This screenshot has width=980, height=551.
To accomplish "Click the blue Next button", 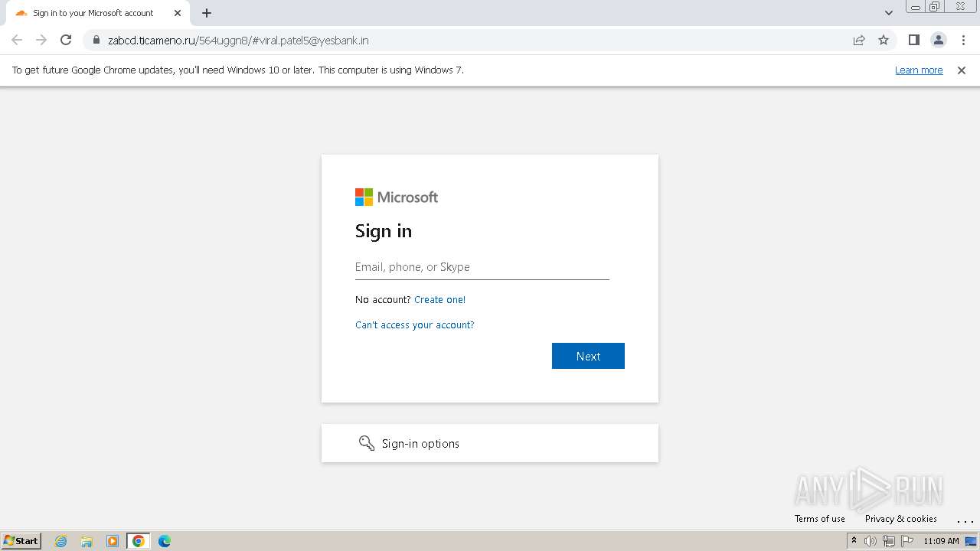I will [588, 356].
